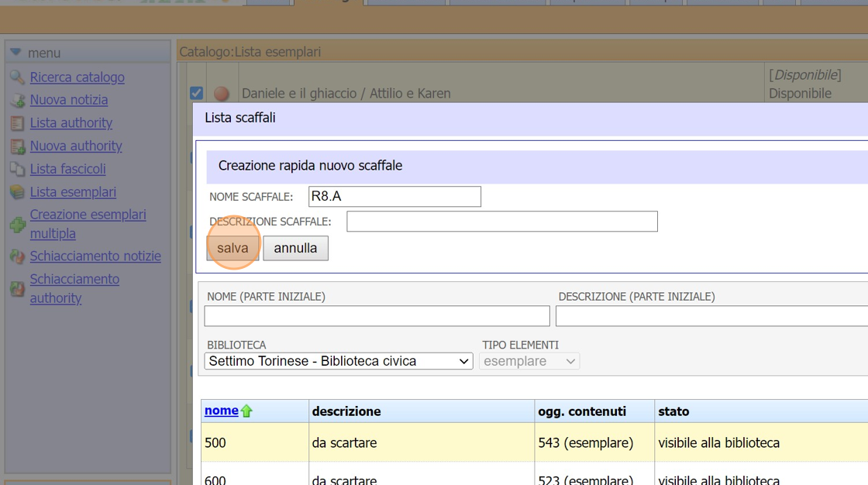Click the Descrizione scaffale text field
This screenshot has width=868, height=485.
501,222
